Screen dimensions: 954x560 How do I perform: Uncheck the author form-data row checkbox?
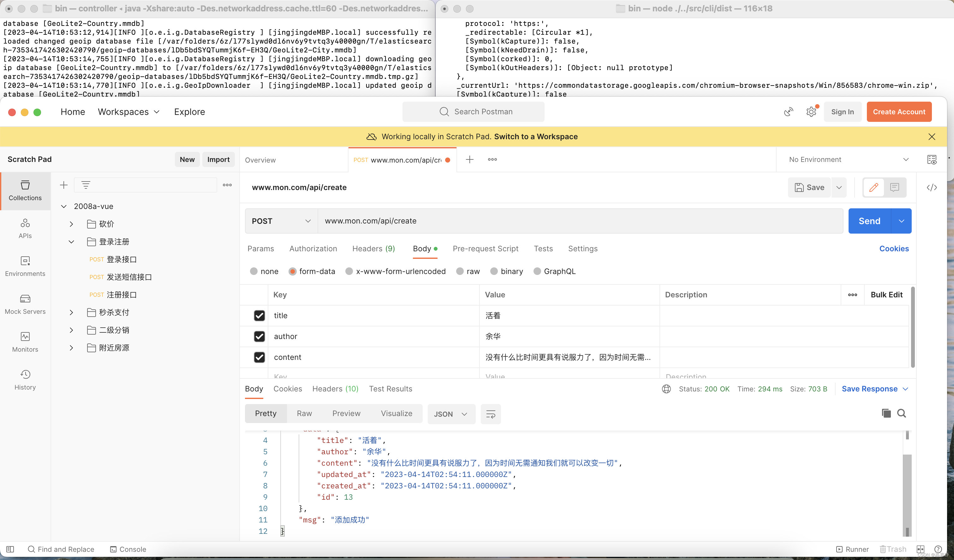[x=259, y=336]
